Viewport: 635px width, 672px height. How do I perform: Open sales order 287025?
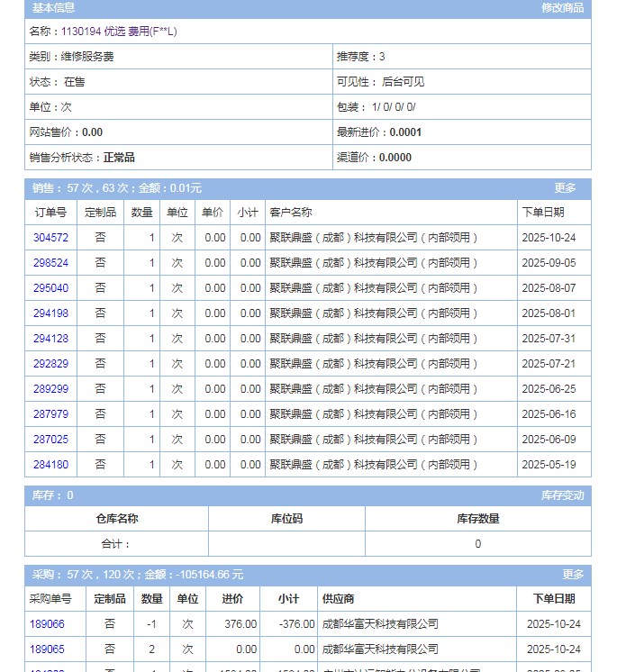point(50,440)
